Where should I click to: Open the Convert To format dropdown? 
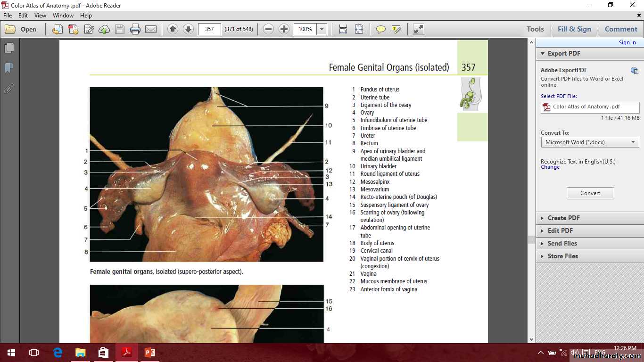point(590,142)
